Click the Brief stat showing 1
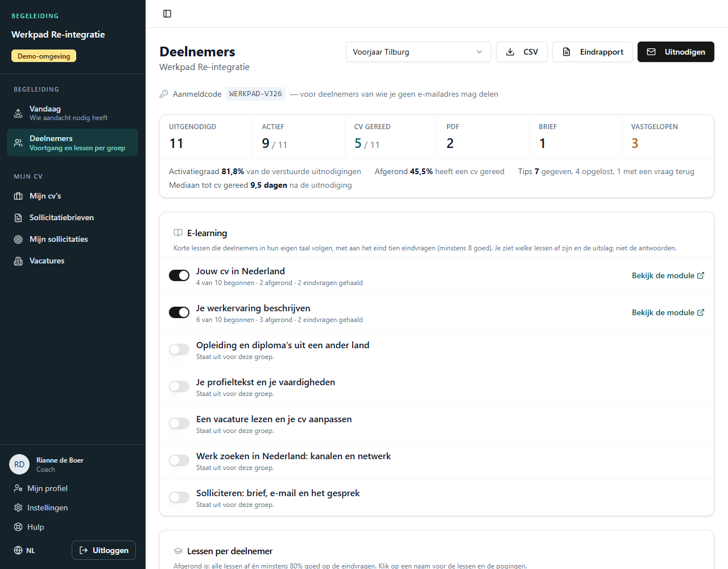 coord(576,137)
